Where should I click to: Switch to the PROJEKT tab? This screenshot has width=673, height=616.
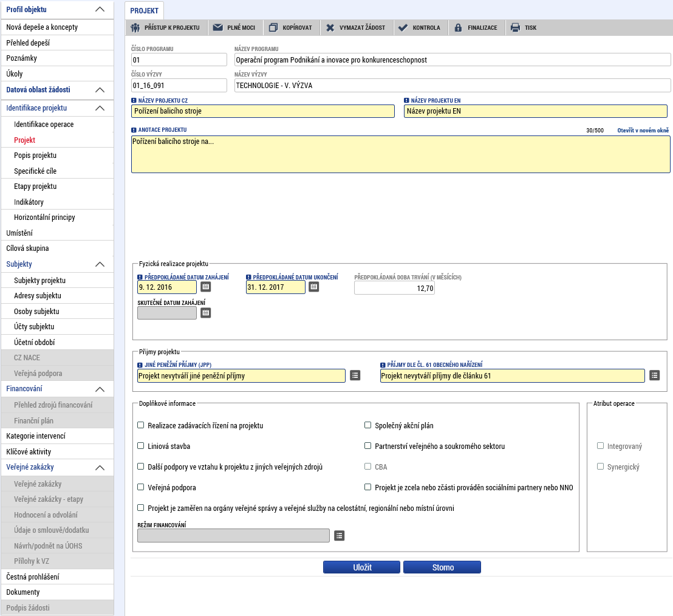(x=144, y=10)
